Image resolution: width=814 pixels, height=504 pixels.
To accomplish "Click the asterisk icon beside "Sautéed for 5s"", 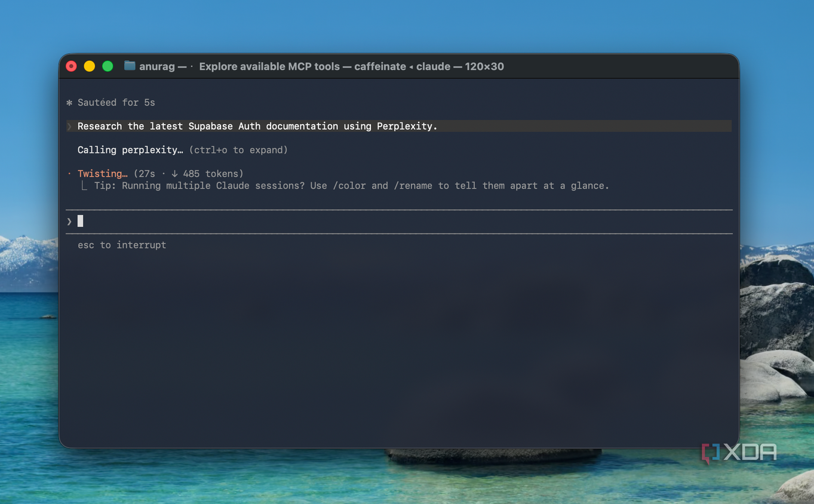I will point(69,103).
